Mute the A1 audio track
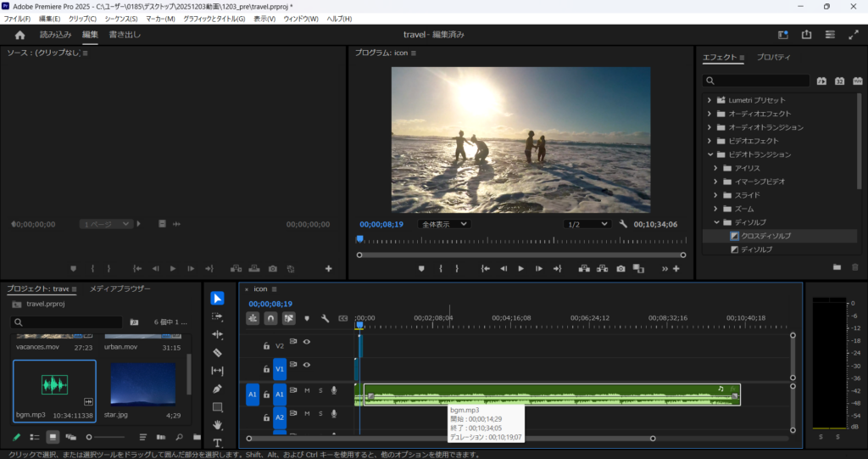This screenshot has width=868, height=459. tap(307, 390)
